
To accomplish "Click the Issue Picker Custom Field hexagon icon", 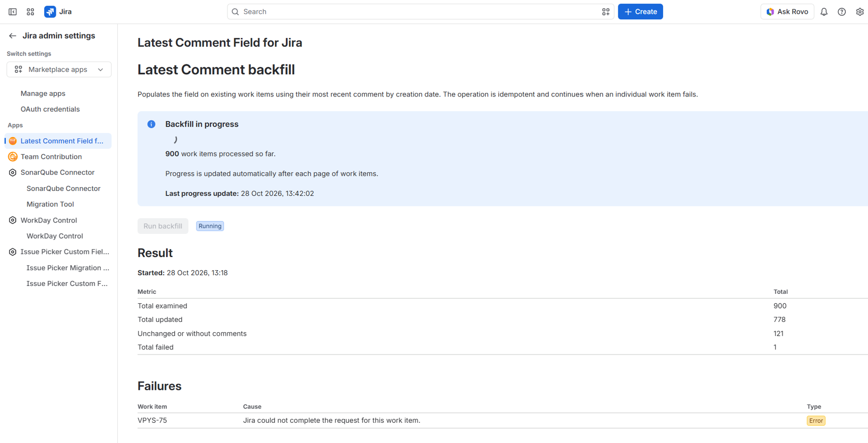I will point(13,252).
